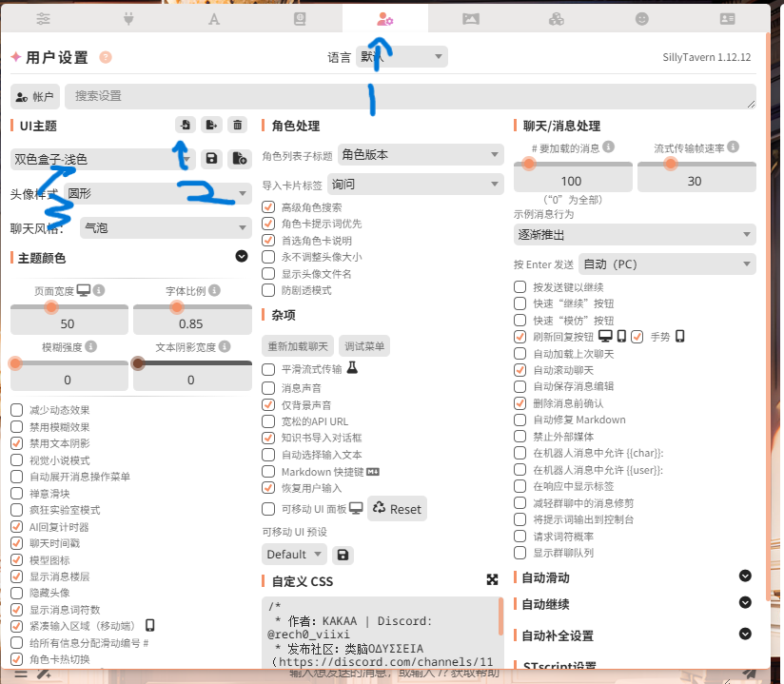Expand the 自动滑动 section

coord(745,577)
